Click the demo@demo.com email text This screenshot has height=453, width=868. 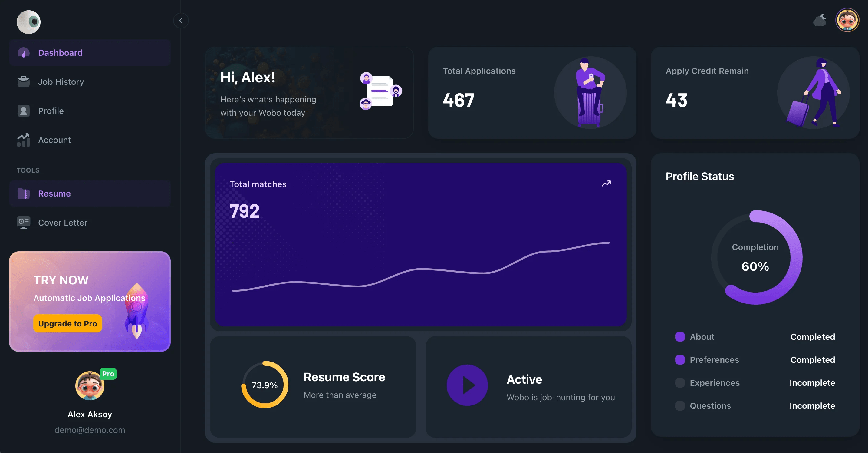(90, 430)
